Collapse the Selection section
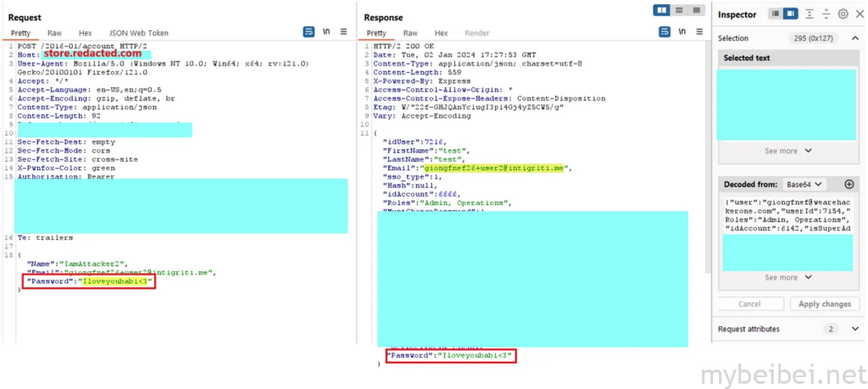 [x=854, y=38]
